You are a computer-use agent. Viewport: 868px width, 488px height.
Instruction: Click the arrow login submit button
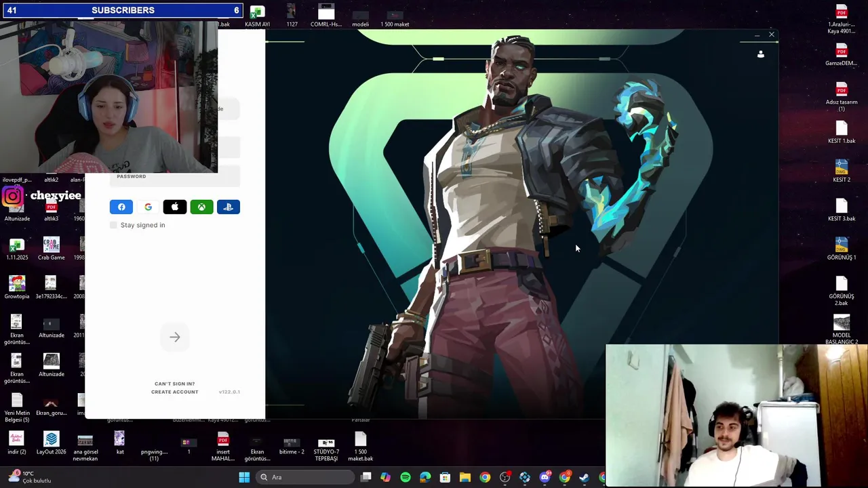coord(175,337)
